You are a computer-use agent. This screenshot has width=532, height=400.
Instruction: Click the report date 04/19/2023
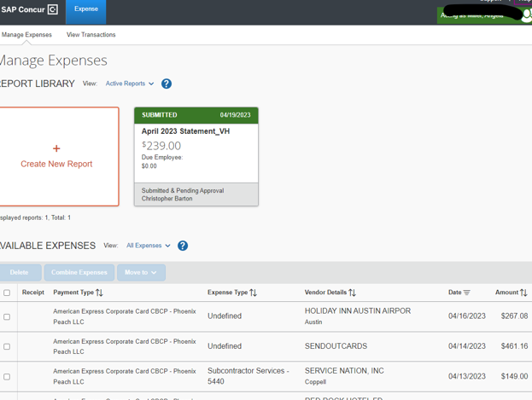coord(235,115)
